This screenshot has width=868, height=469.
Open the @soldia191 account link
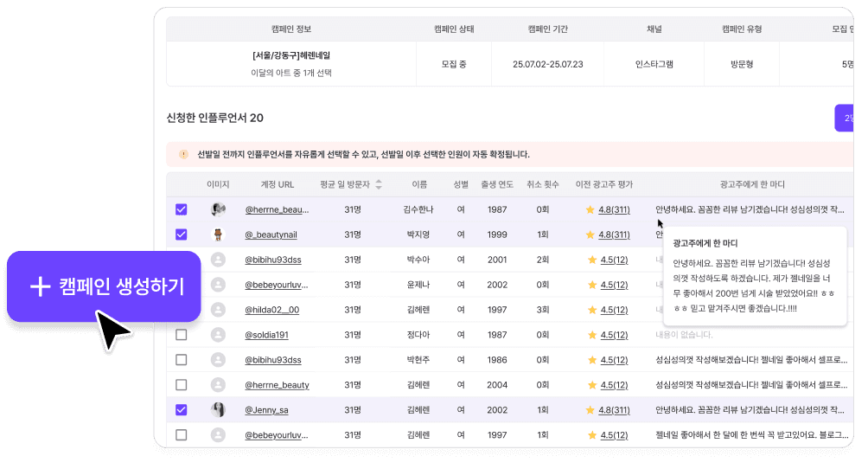pyautogui.click(x=267, y=335)
